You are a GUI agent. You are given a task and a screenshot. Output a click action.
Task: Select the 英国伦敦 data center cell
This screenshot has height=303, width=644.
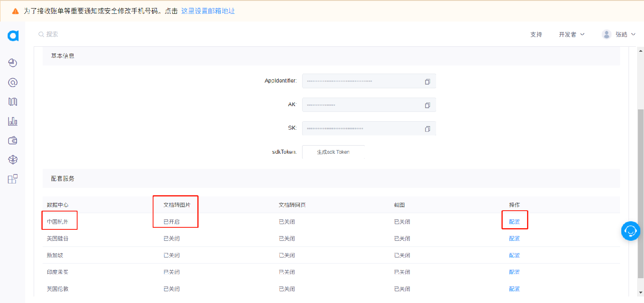pos(57,289)
